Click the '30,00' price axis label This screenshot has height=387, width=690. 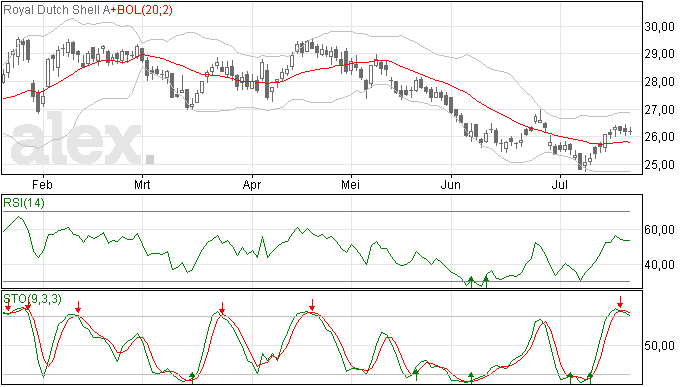660,27
